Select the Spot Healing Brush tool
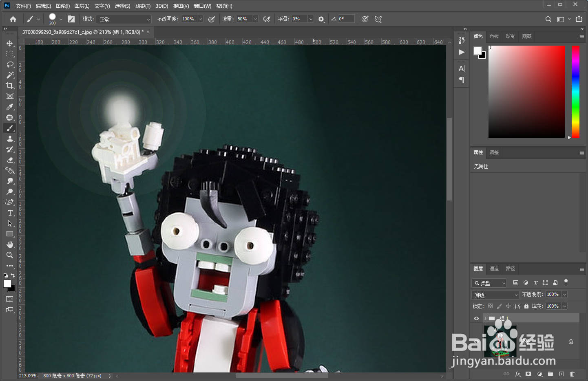This screenshot has width=588, height=381. point(10,117)
